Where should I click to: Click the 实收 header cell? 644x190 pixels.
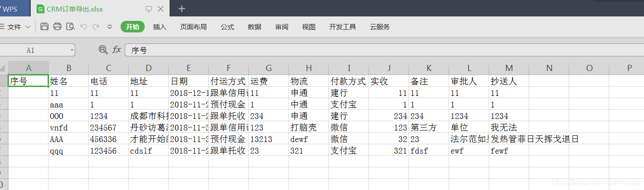point(389,82)
